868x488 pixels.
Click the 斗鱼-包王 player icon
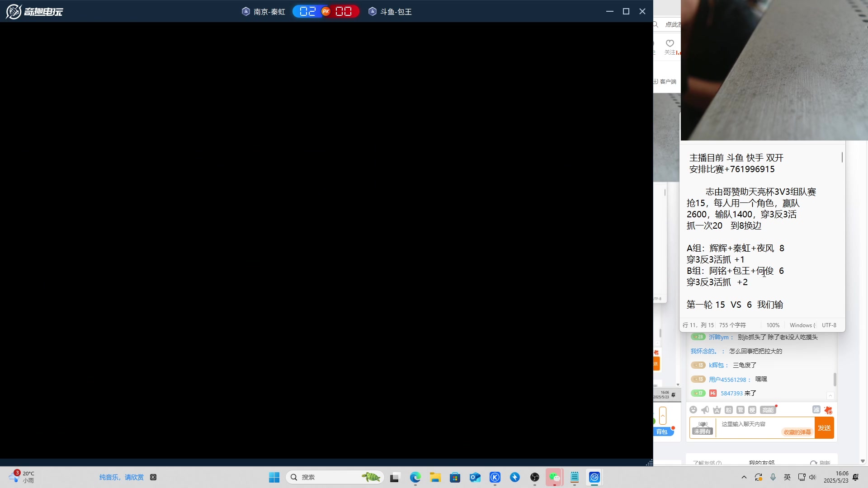tap(373, 11)
